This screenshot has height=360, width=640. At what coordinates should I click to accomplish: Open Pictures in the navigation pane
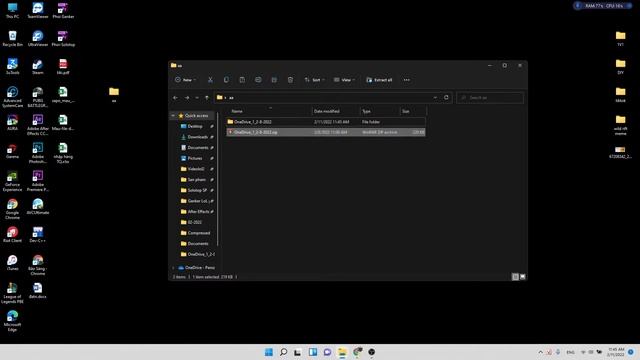(195, 158)
